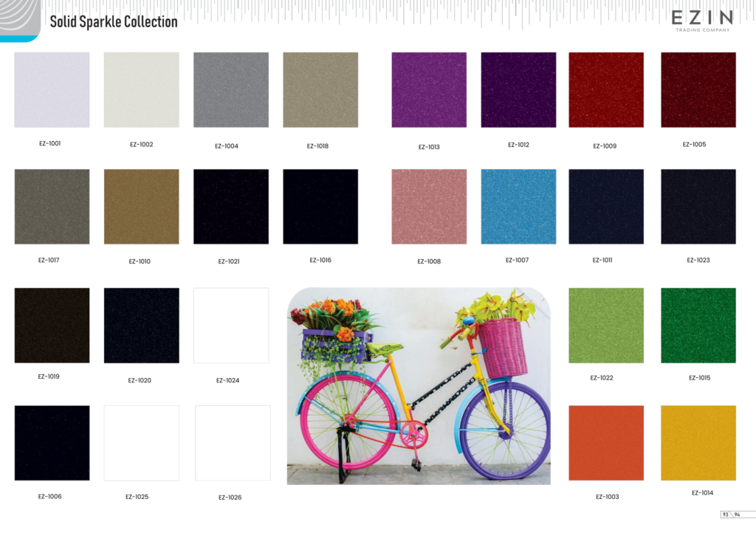Select the EZ-1013 purple sparkle swatch
756x533 pixels.
(429, 89)
